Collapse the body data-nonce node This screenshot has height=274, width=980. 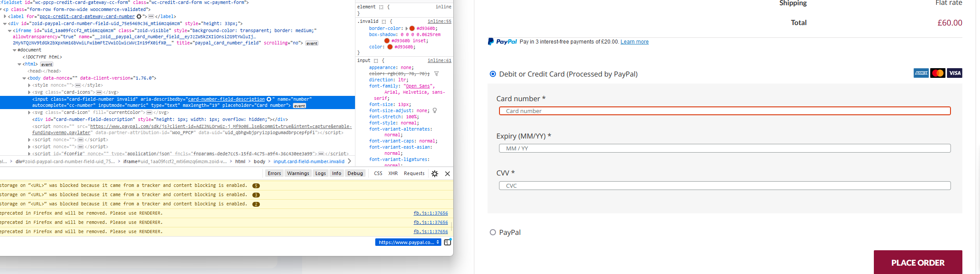click(x=24, y=78)
